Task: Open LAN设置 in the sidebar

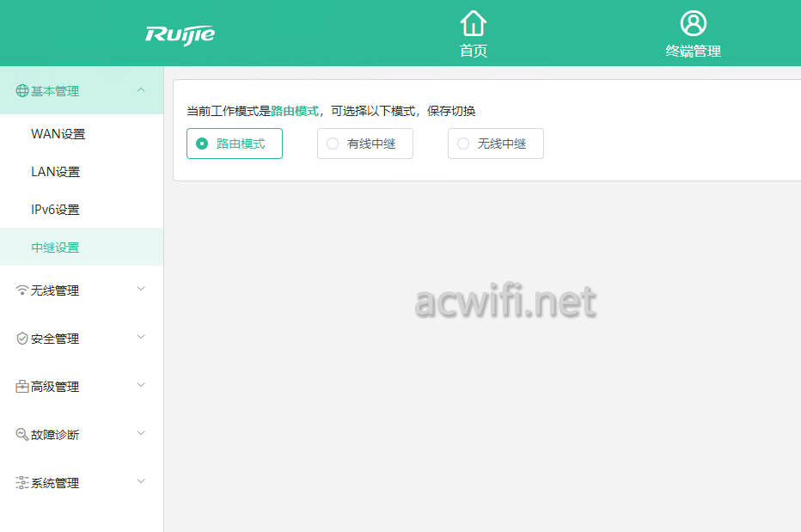Action: pyautogui.click(x=82, y=172)
